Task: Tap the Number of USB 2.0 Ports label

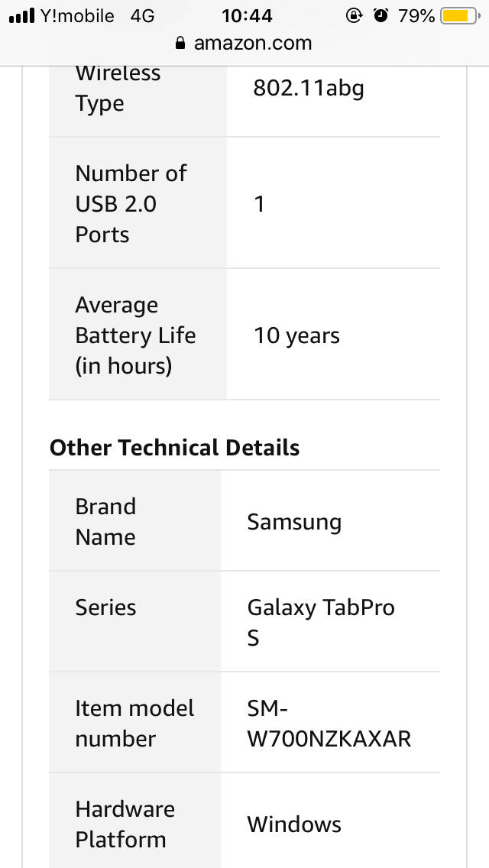Action: tap(131, 204)
